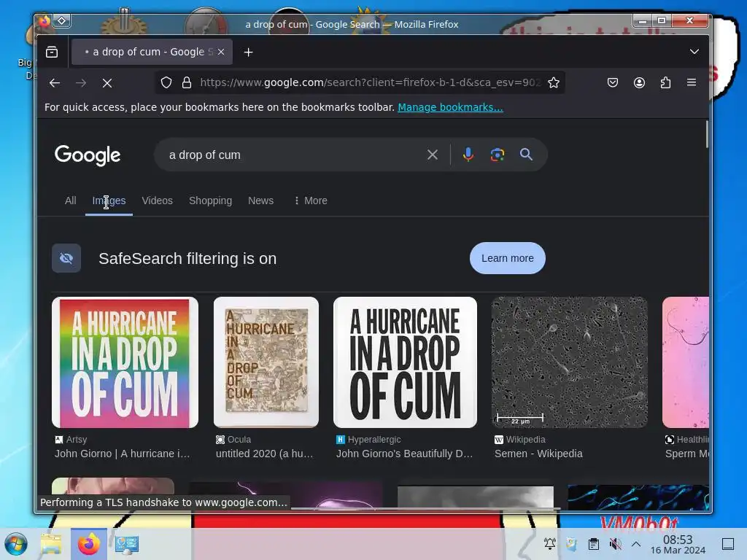Click 'Semen - Wikipedia' result title
Viewport: 747px width, 560px height.
pyautogui.click(x=538, y=454)
